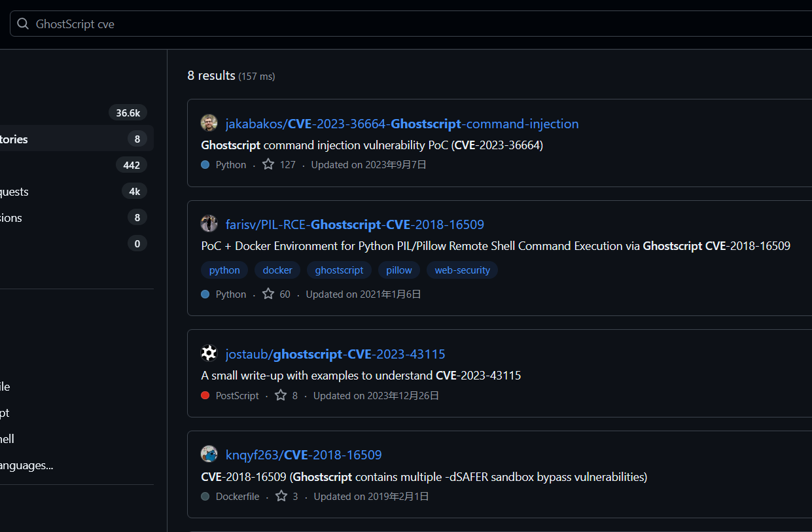
Task: Select the python topic tag
Action: pos(224,270)
